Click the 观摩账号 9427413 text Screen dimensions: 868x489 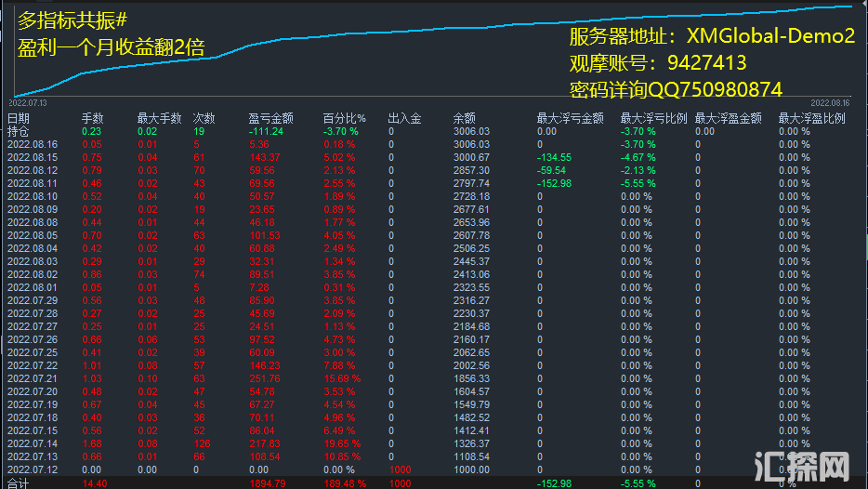click(658, 63)
